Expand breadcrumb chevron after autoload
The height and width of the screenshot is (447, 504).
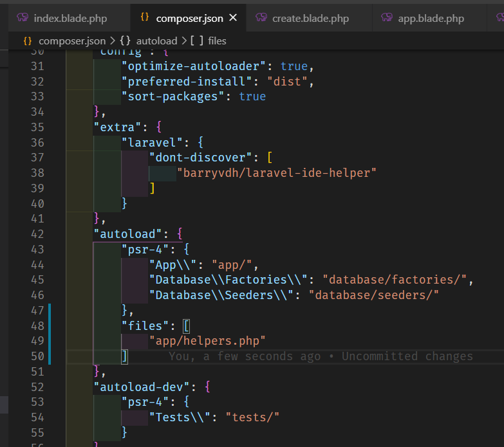click(184, 41)
